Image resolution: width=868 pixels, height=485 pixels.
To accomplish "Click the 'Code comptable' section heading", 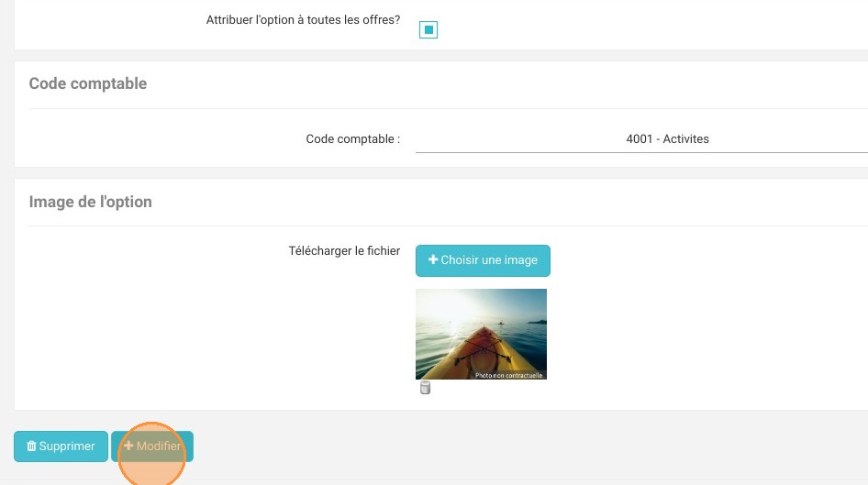I will click(88, 83).
